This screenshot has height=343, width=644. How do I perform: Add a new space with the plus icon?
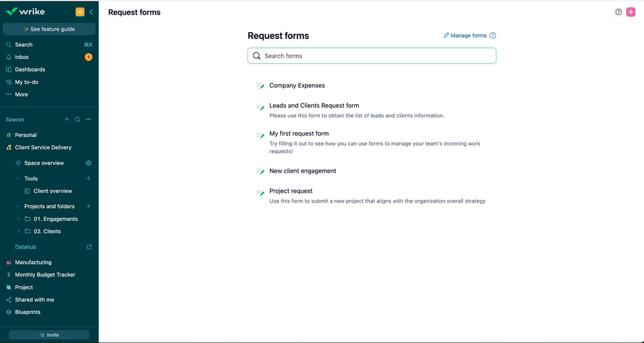(66, 119)
